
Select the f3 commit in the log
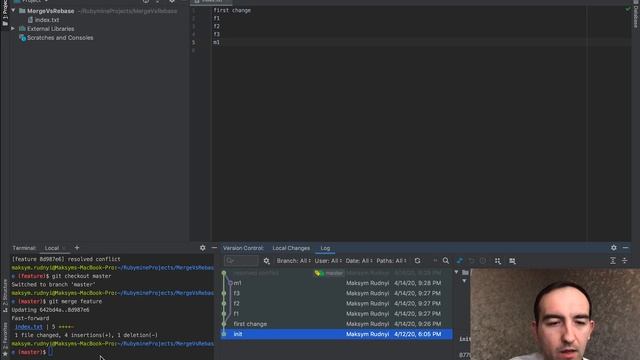click(336, 293)
